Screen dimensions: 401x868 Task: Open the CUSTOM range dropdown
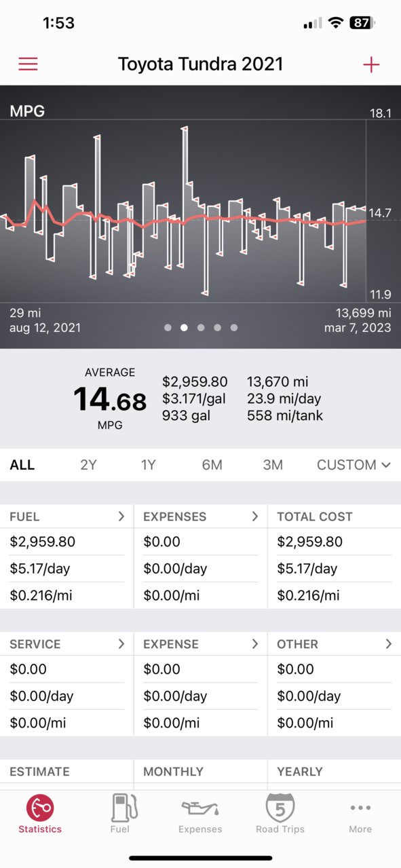pyautogui.click(x=354, y=465)
